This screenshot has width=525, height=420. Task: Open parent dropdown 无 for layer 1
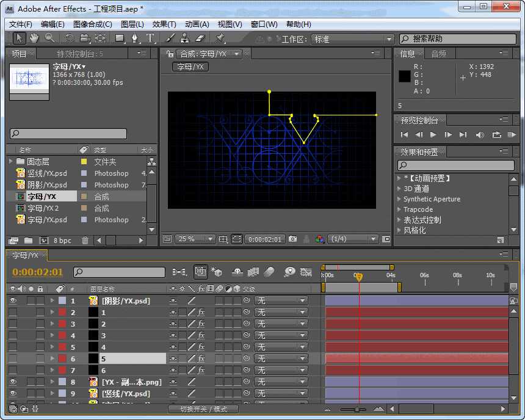(x=281, y=300)
